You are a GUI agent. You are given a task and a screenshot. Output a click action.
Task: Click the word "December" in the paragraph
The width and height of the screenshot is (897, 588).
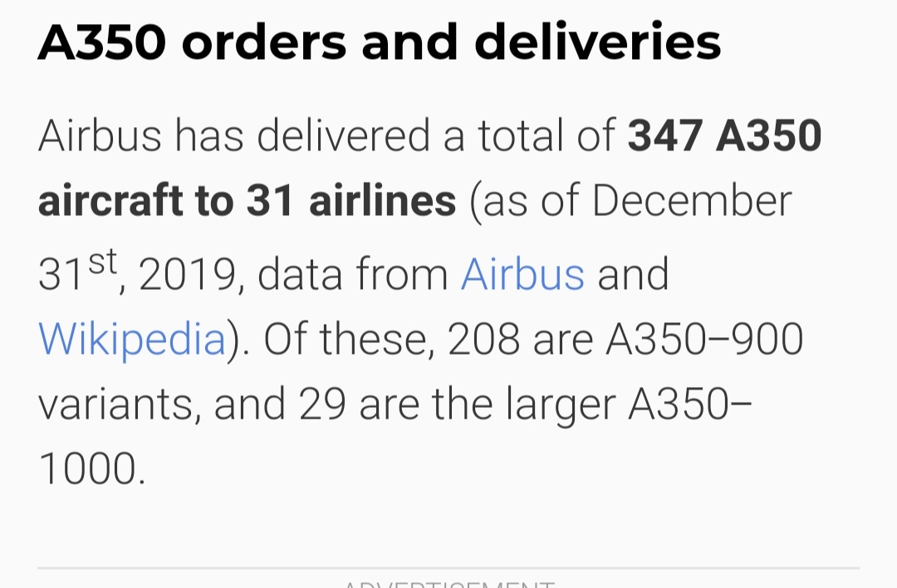(692, 202)
